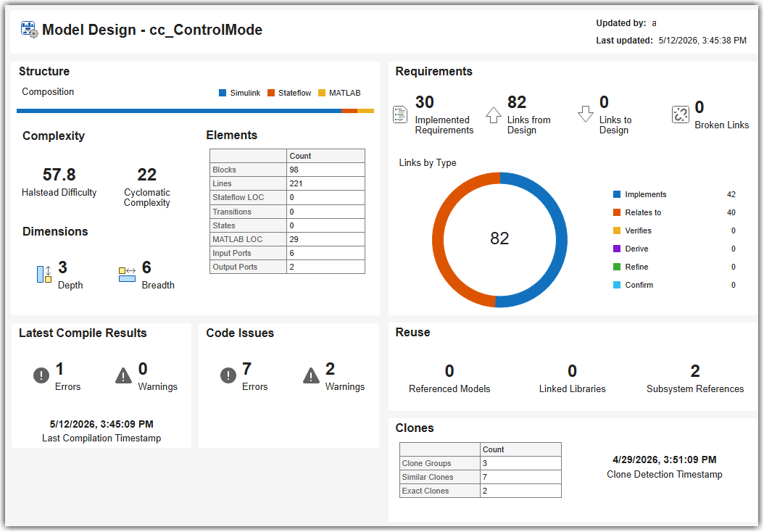Click the Subsystem References value 2
764x532 pixels.
tap(695, 371)
